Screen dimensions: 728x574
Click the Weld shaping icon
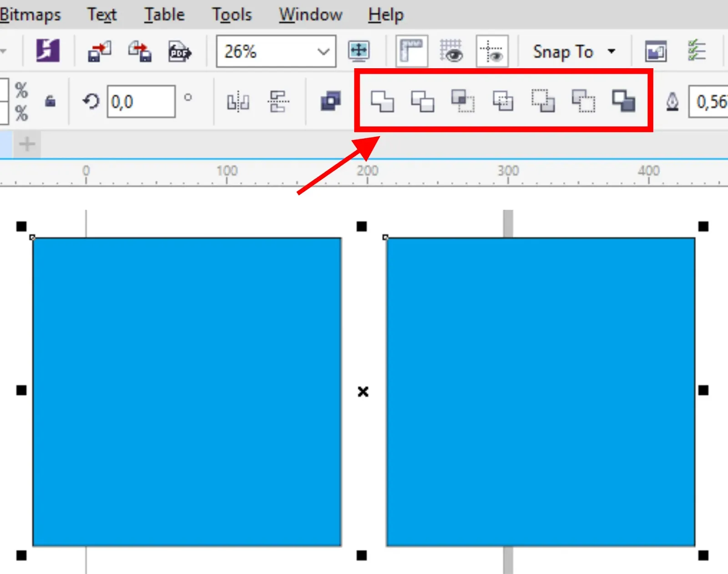pos(382,101)
